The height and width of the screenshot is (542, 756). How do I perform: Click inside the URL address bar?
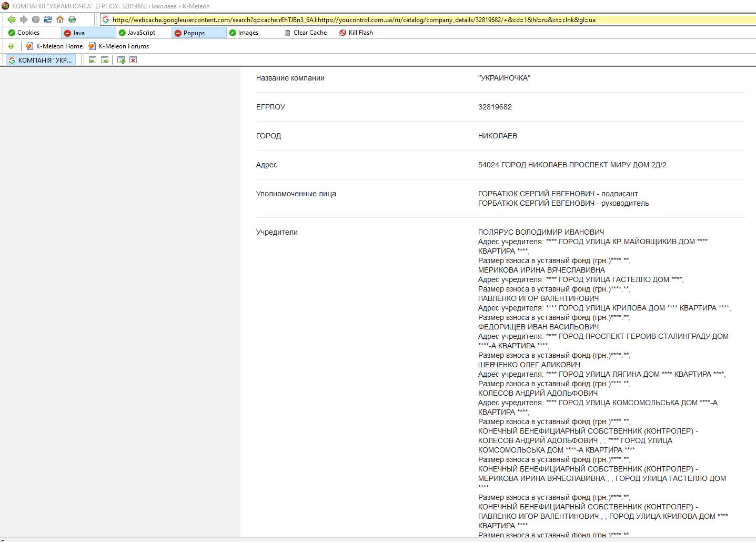coord(368,19)
